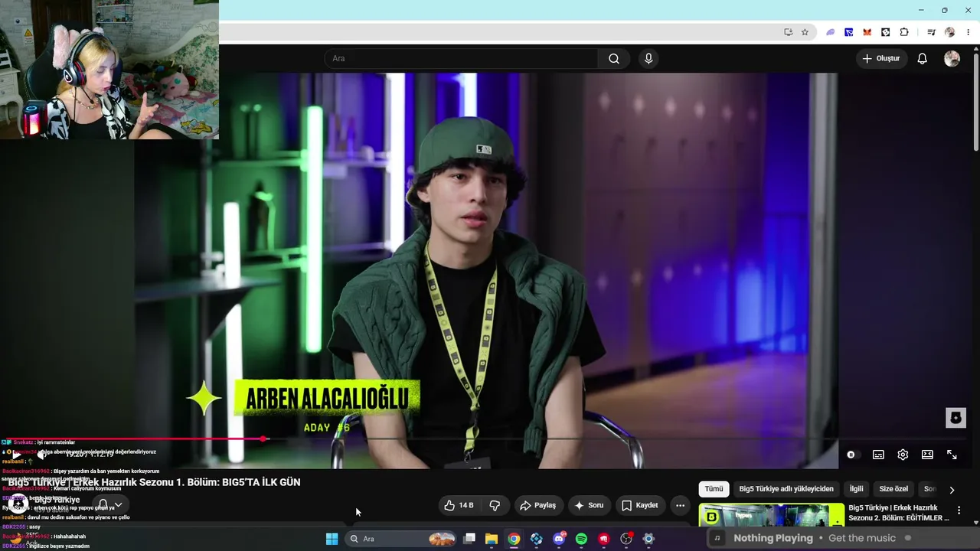Open options for the 2. Bölüm suggested video

point(959,510)
